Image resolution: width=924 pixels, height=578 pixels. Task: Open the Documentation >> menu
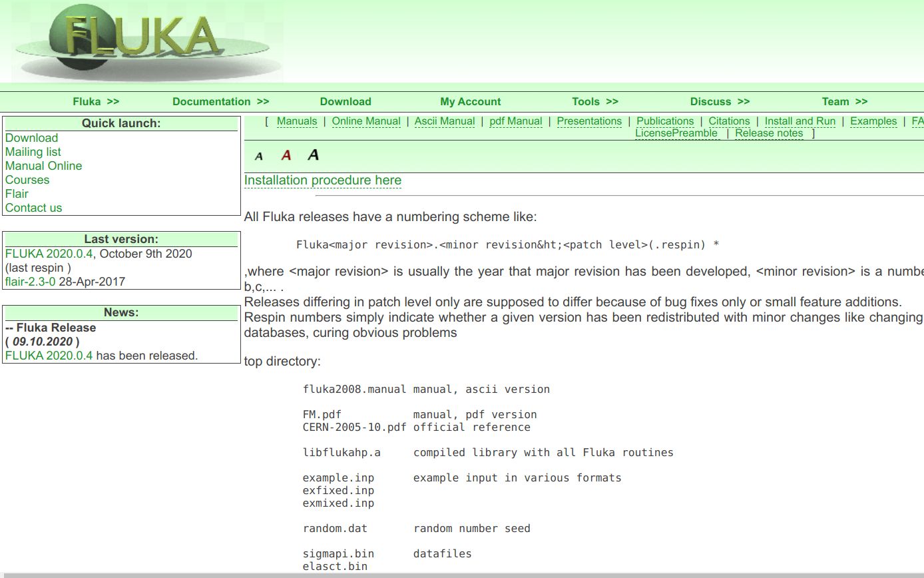click(221, 101)
